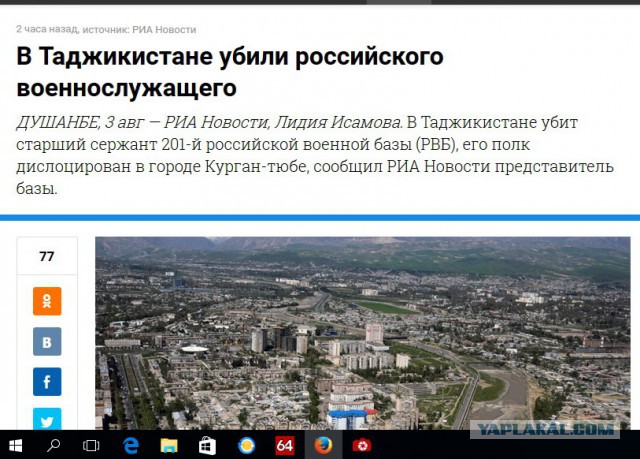
Task: Open the aerial city photo
Action: point(362,333)
